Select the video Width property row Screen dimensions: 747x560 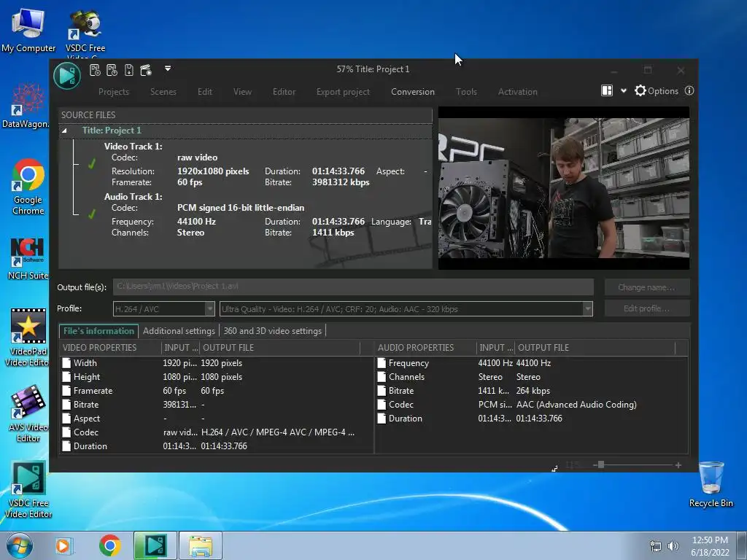[217, 363]
